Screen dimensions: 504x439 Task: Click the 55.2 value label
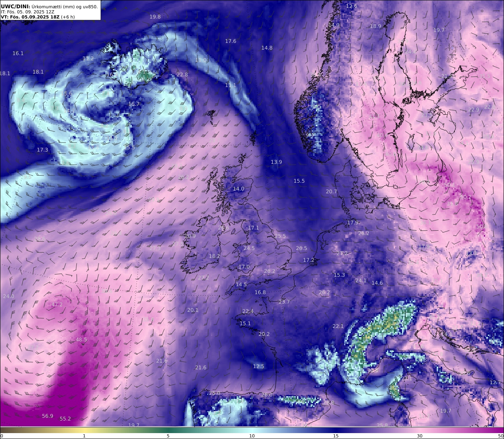pyautogui.click(x=65, y=419)
